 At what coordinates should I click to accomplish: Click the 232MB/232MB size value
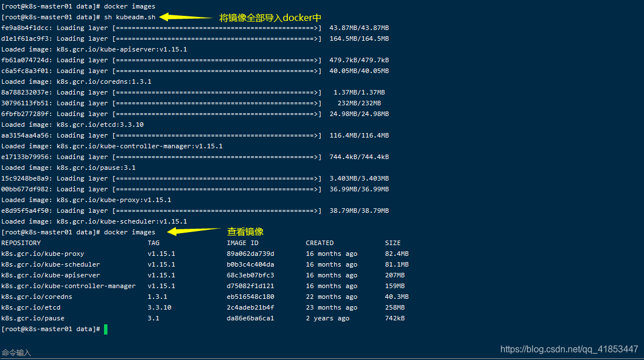(x=359, y=103)
